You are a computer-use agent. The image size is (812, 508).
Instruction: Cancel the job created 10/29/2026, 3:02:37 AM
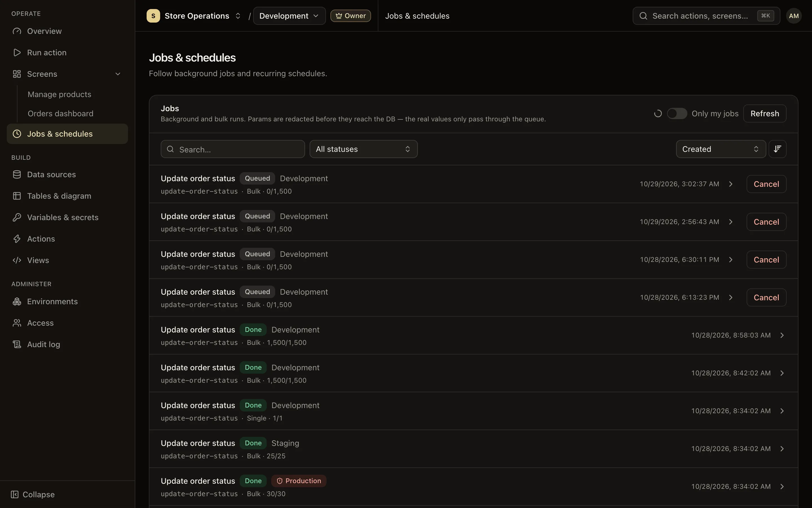[766, 184]
